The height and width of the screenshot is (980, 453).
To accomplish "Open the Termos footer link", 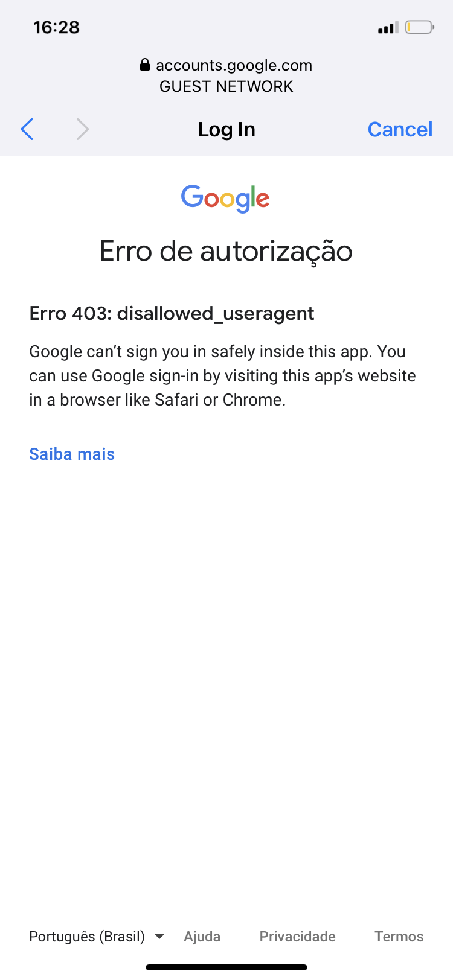I will coord(399,936).
